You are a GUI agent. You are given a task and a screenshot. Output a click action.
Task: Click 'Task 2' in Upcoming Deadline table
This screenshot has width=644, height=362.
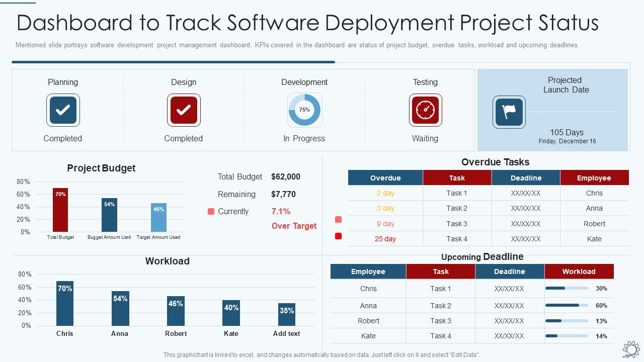pyautogui.click(x=441, y=306)
